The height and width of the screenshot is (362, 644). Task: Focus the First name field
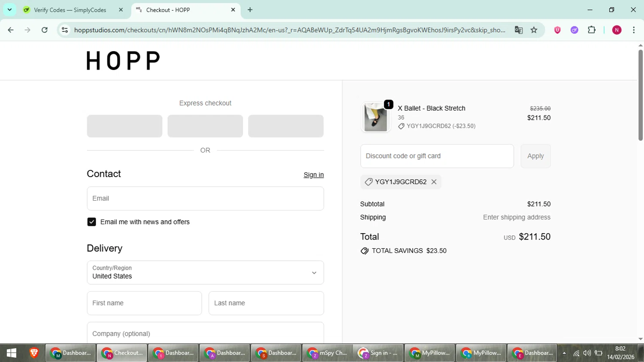click(144, 303)
